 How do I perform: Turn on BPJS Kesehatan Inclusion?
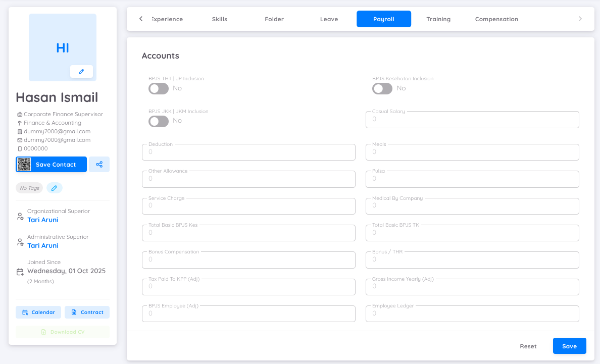click(382, 88)
